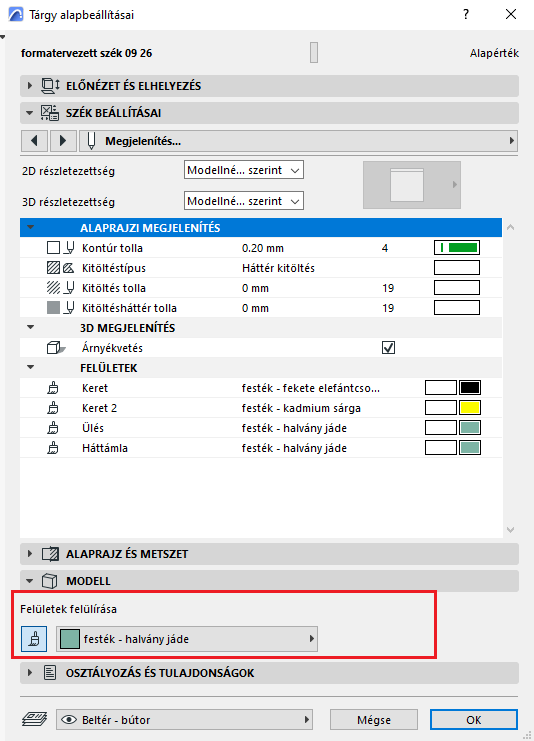Click the small gray favorites box near title
This screenshot has height=741, width=534.
314,52
